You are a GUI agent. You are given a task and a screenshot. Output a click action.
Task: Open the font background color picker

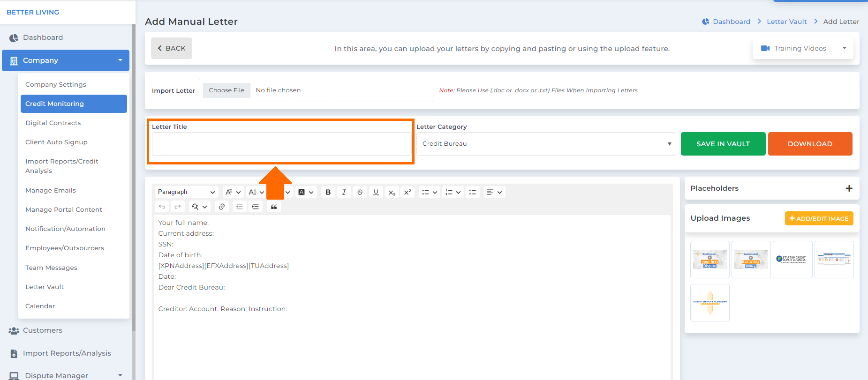(305, 192)
